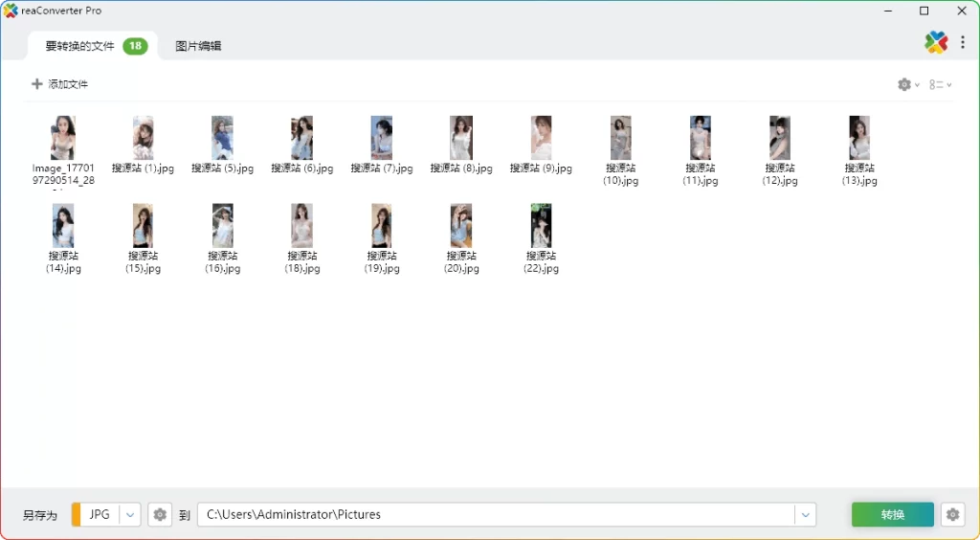Open the list view mode dropdown

(x=940, y=84)
